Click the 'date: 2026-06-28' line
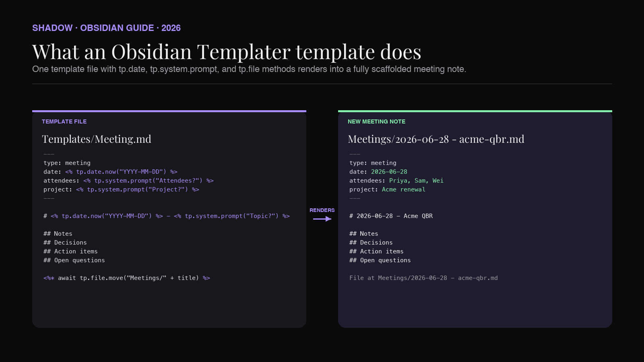Viewport: 644px width, 362px height. click(378, 172)
